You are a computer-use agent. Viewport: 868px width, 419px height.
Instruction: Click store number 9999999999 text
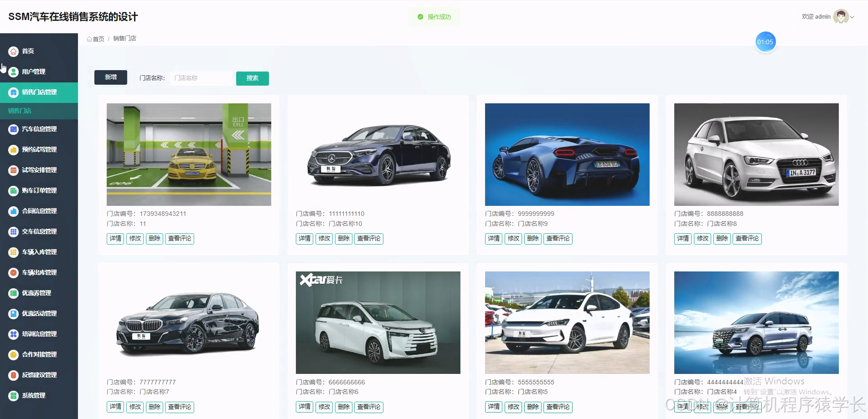click(x=536, y=214)
